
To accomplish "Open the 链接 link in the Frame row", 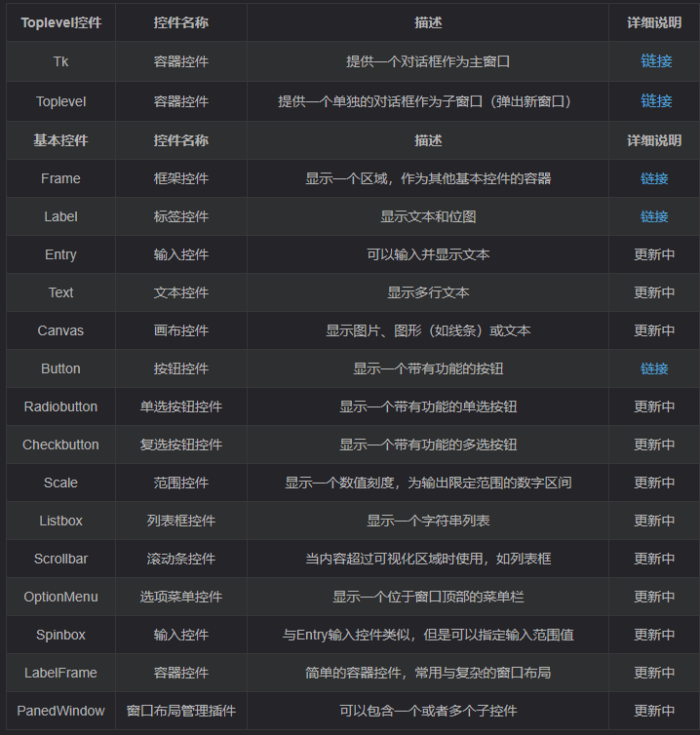I will click(654, 178).
